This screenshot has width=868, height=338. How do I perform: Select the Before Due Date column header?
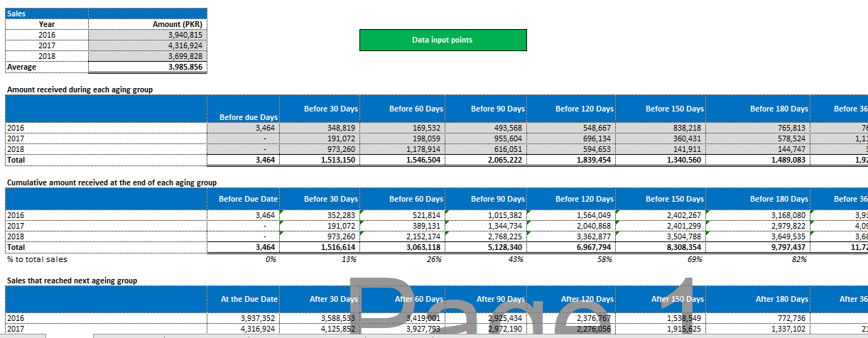243,199
